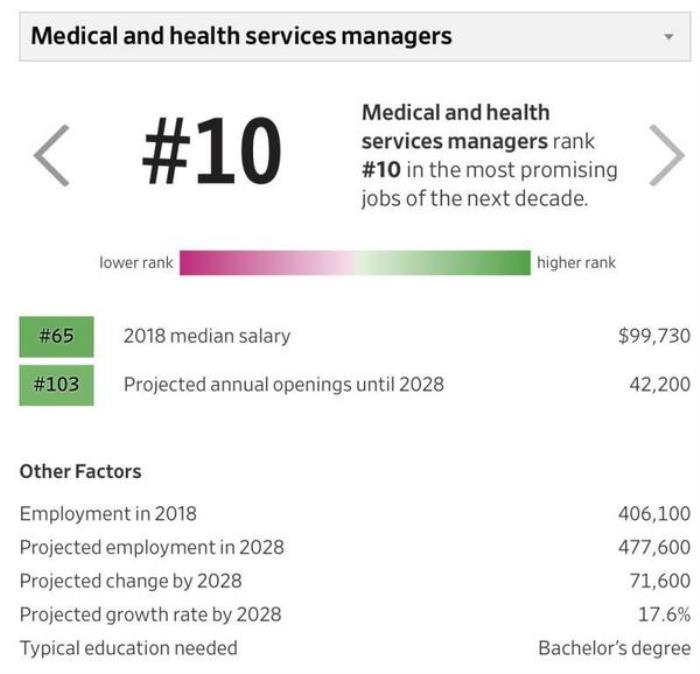Go to the previous job with left chevron

click(x=52, y=155)
